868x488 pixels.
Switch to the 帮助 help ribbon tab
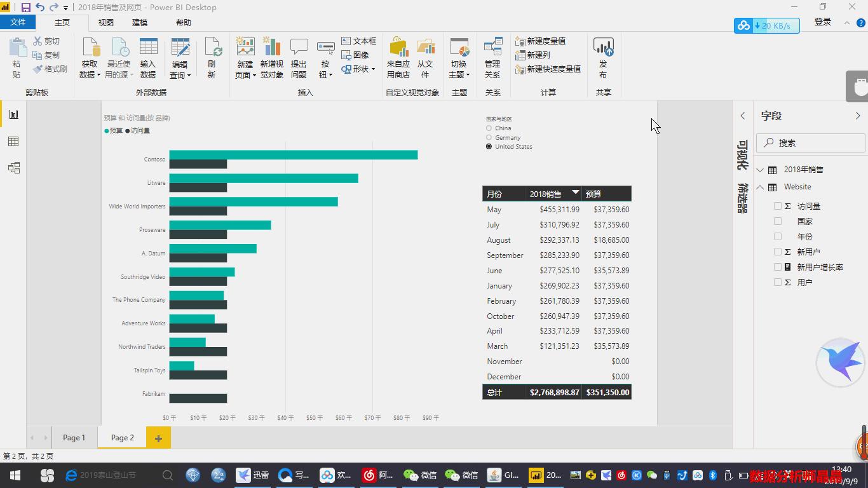click(x=184, y=22)
